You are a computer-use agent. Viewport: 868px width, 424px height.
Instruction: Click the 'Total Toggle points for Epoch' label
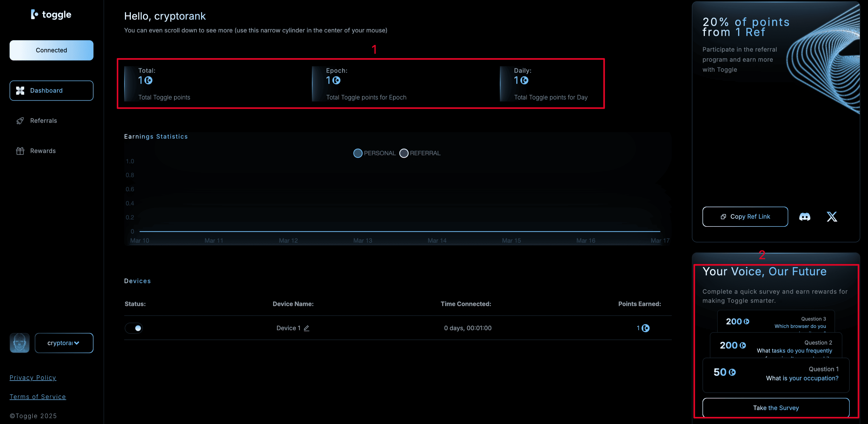click(x=366, y=97)
